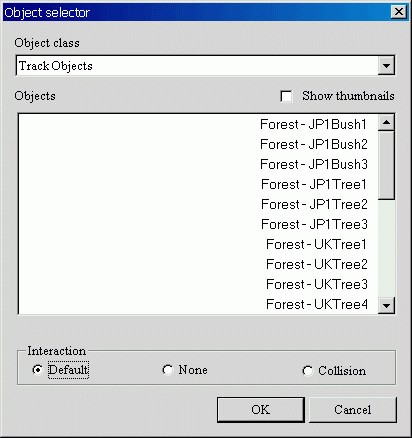The width and height of the screenshot is (412, 438).
Task: Select Forest - UKTree1 object
Action: coord(316,244)
